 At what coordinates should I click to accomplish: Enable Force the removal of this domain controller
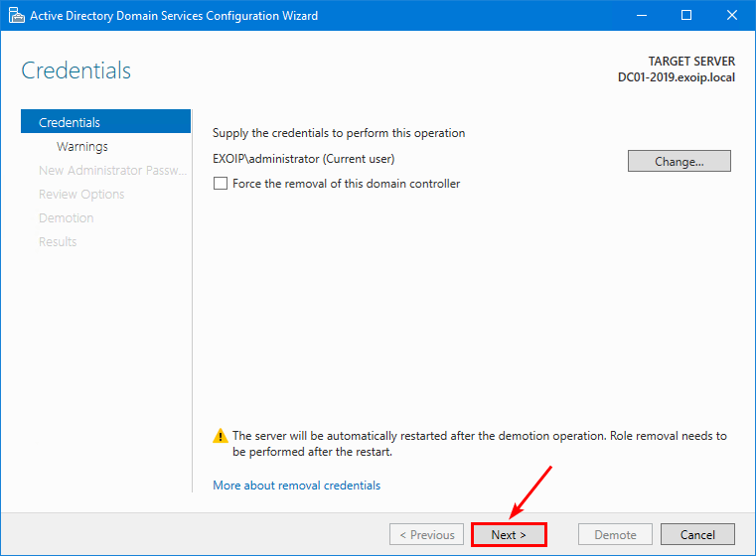pyautogui.click(x=221, y=184)
